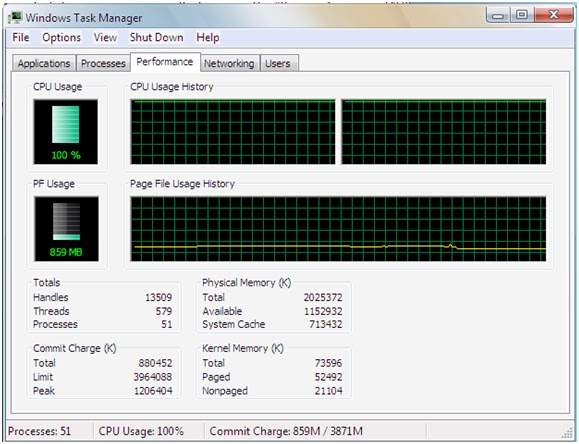Open the Help menu
Screen dimensions: 579x444
point(208,37)
